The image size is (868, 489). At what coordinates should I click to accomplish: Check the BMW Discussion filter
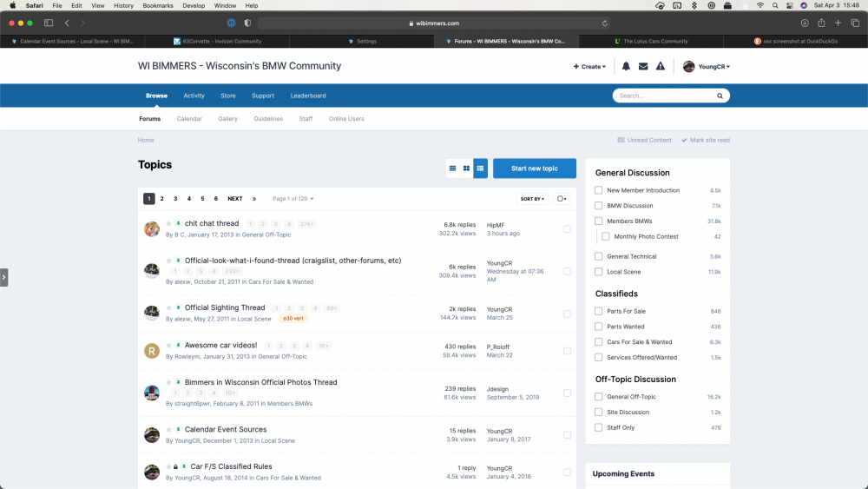click(598, 206)
